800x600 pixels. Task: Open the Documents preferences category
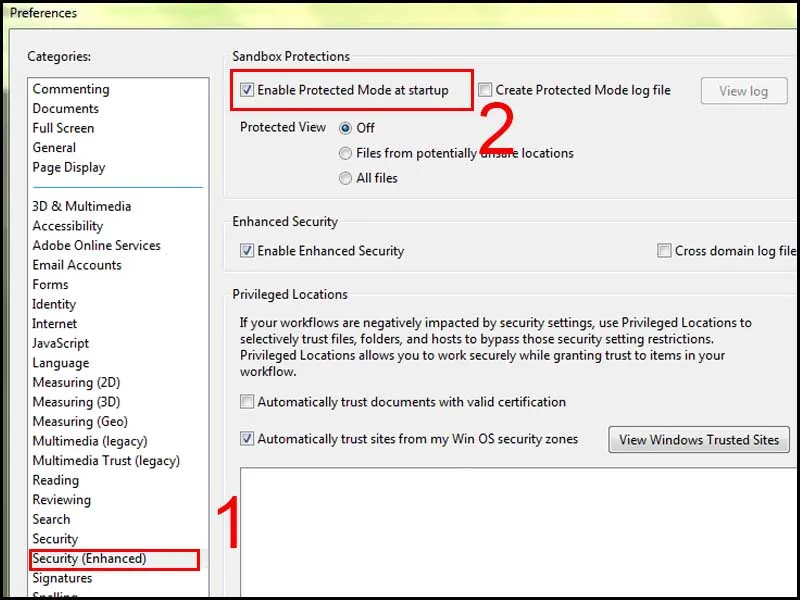point(65,108)
